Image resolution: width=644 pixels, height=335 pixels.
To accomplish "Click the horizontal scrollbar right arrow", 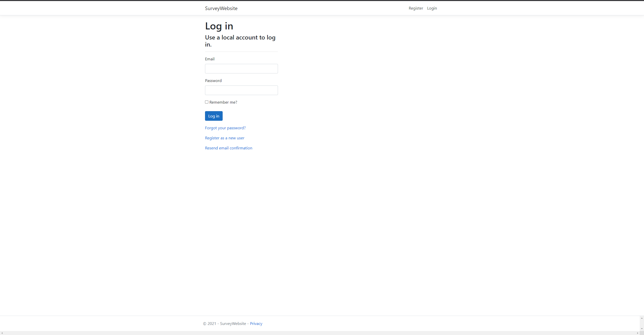I will [637, 333].
